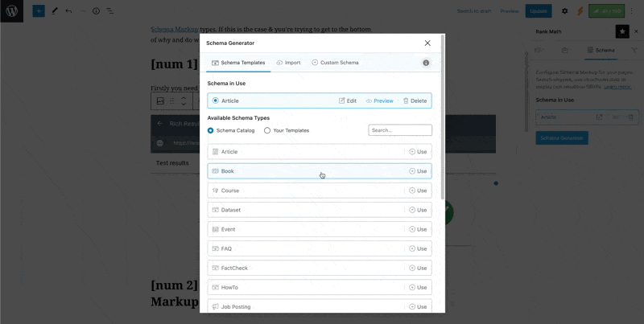The width and height of the screenshot is (644, 324).
Task: Click Use for the FAQ schema type
Action: tap(418, 248)
